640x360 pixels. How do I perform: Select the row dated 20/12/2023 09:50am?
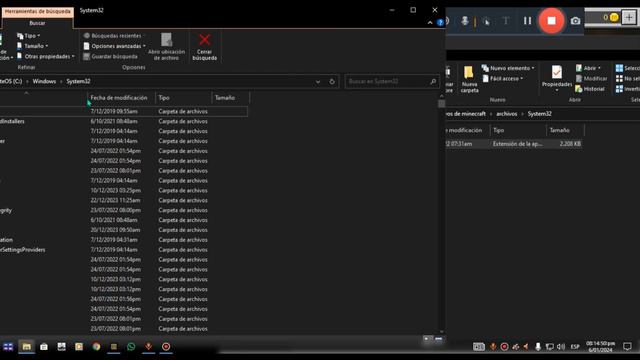123,230
